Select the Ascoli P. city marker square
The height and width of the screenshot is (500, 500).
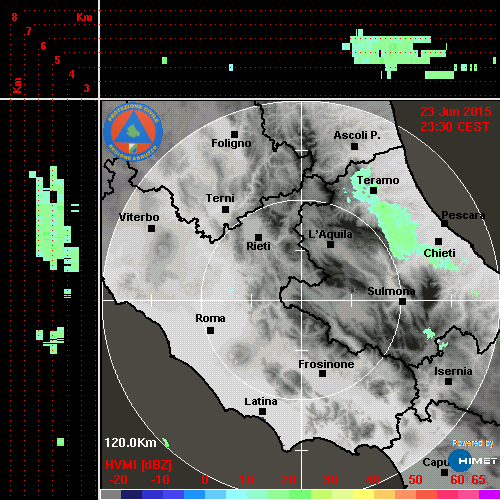[x=355, y=146]
